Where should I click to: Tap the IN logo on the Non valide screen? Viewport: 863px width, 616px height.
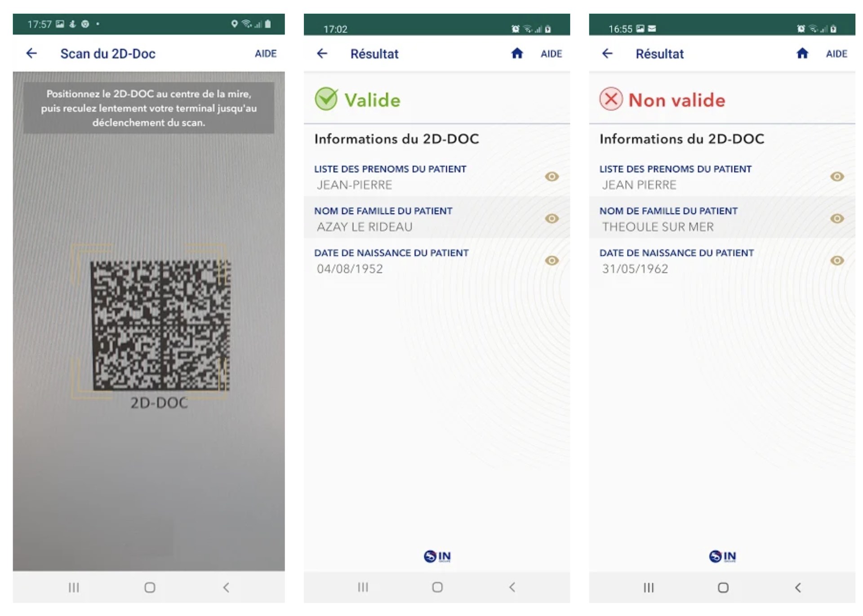[723, 556]
